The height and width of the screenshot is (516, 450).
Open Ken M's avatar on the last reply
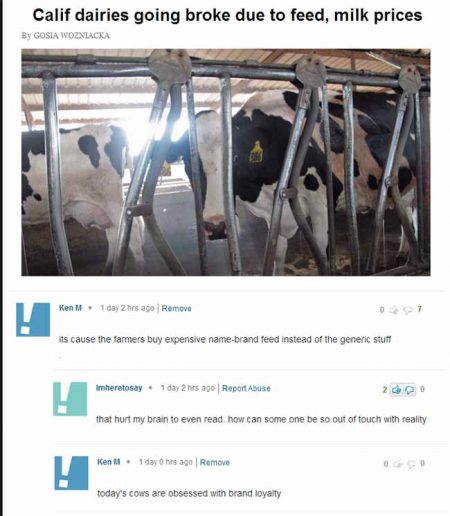tap(71, 473)
